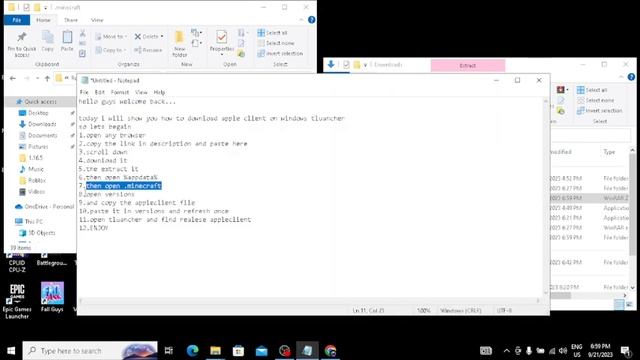Click Paste shortcut icon in Clipboard group
640x360 pixels.
pyautogui.click(x=82, y=53)
